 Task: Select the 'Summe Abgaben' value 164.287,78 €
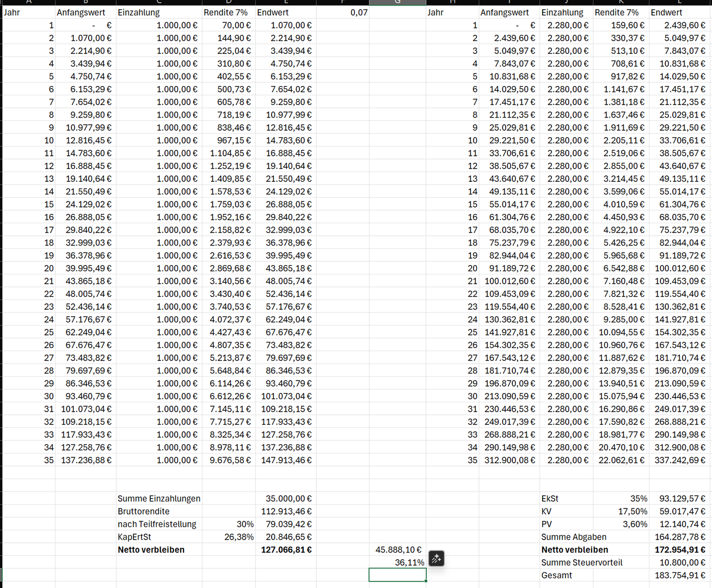coord(680,537)
